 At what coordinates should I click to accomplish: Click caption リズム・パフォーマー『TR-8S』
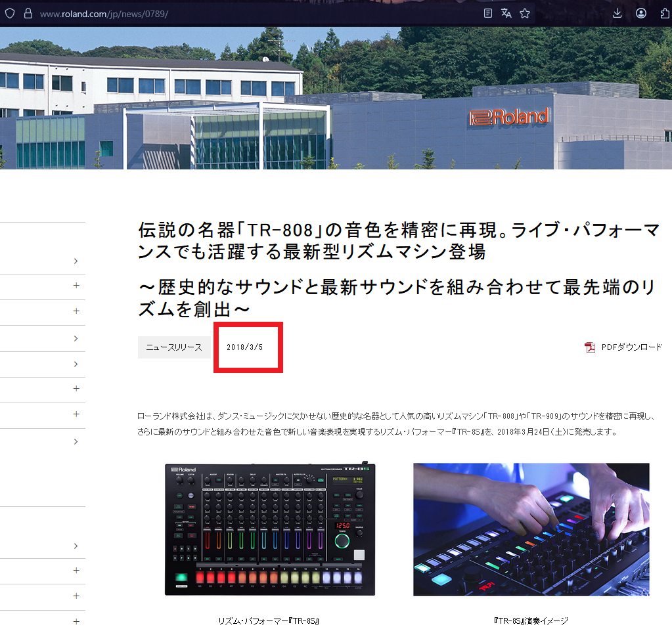[x=269, y=621]
